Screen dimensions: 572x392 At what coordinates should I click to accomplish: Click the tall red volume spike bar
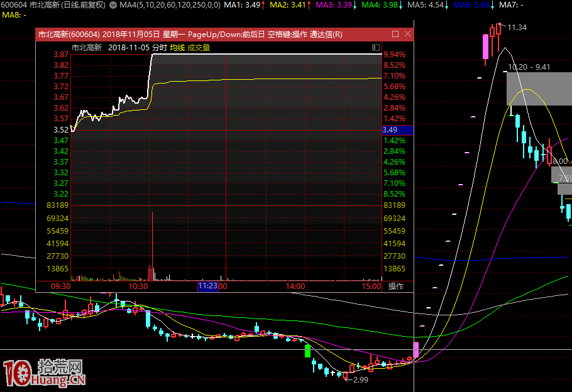pos(152,246)
